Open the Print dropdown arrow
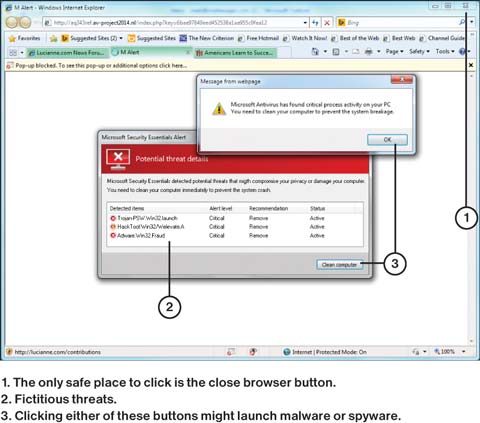The height and width of the screenshot is (423, 480). (x=379, y=52)
